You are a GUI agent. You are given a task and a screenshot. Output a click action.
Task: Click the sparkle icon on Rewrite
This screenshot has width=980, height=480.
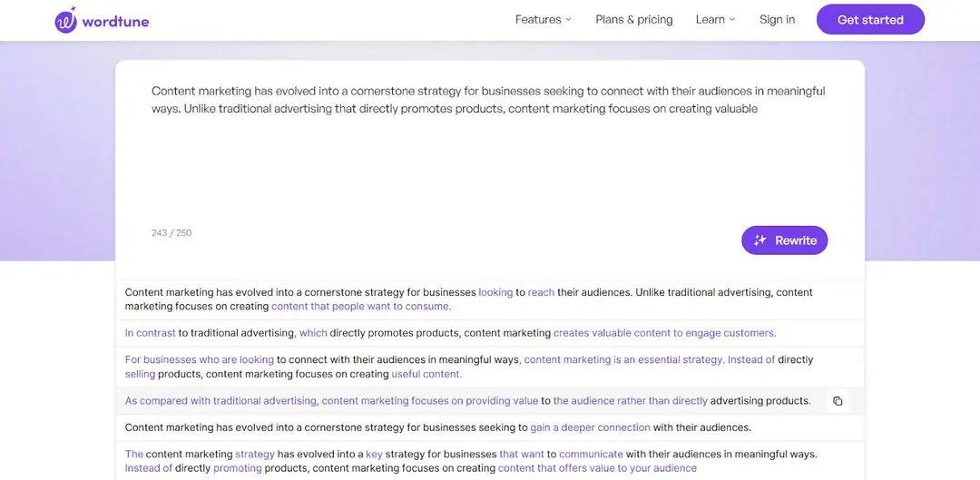tap(760, 240)
